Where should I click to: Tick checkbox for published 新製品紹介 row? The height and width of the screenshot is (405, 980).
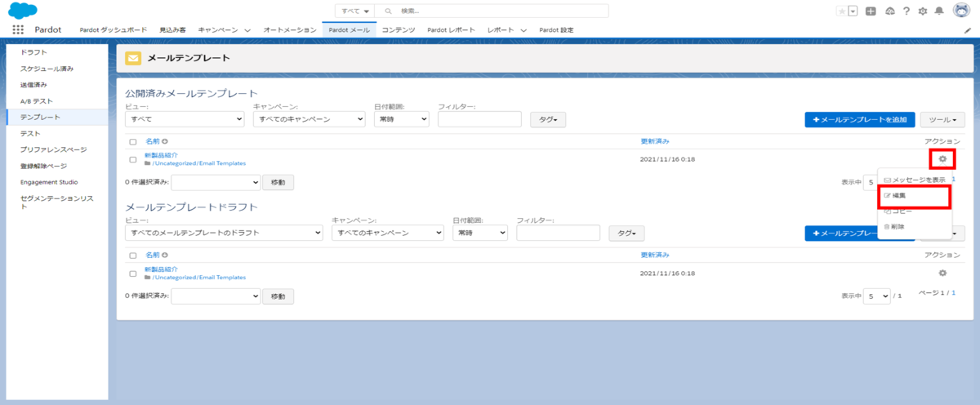pyautogui.click(x=133, y=159)
